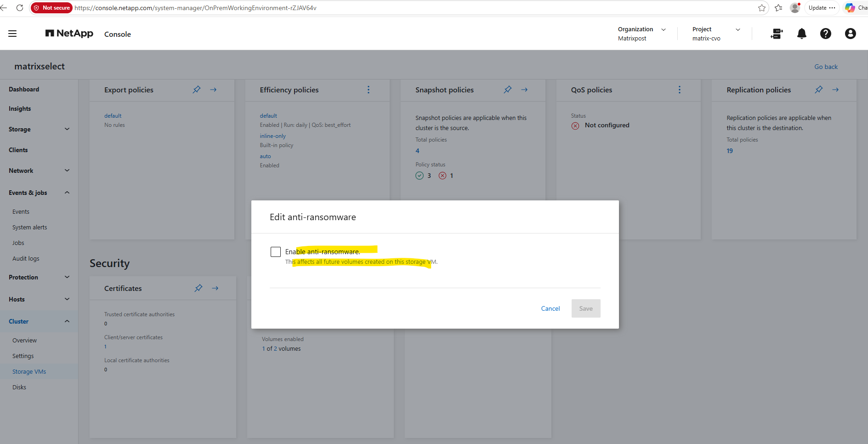Viewport: 868px width, 444px height.
Task: Open Export policies with arrow icon
Action: click(213, 90)
